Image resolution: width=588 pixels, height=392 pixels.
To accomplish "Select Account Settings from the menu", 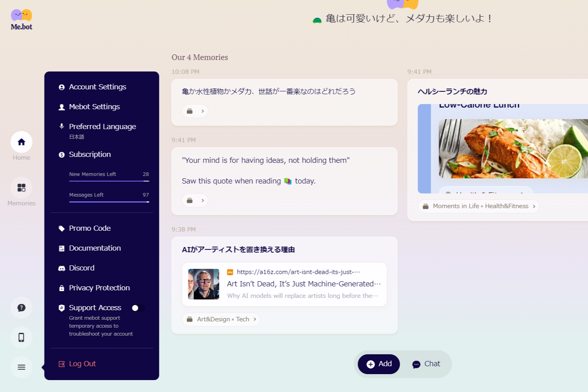I will click(97, 87).
